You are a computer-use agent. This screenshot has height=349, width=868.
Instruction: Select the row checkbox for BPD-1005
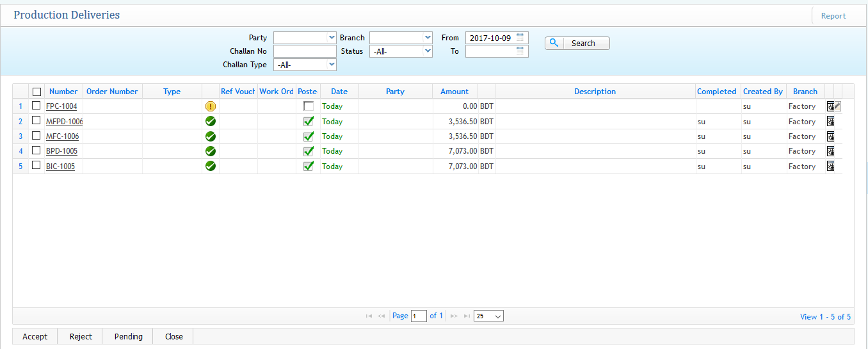pyautogui.click(x=36, y=150)
